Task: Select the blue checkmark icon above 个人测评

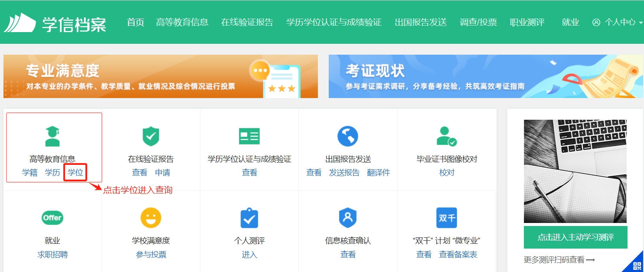Action: tap(249, 218)
